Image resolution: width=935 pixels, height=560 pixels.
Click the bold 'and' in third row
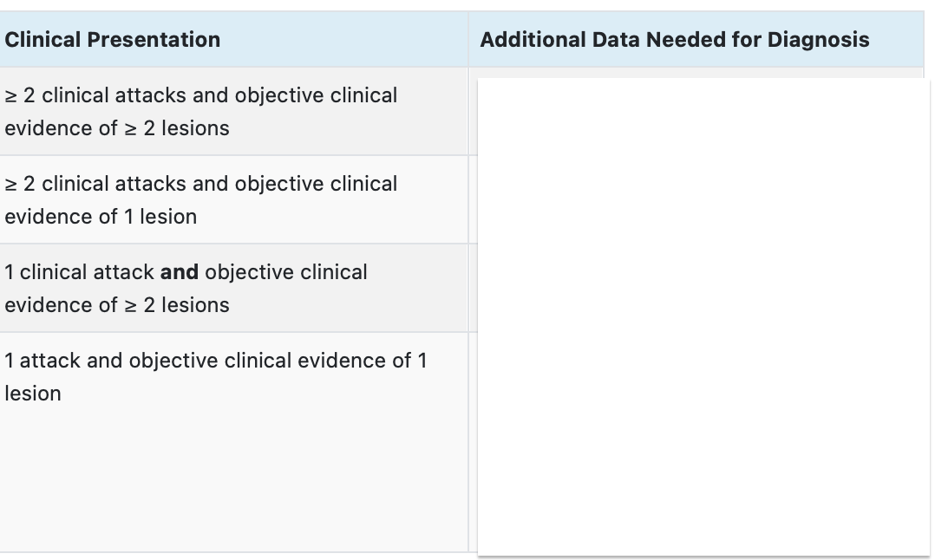point(179,272)
